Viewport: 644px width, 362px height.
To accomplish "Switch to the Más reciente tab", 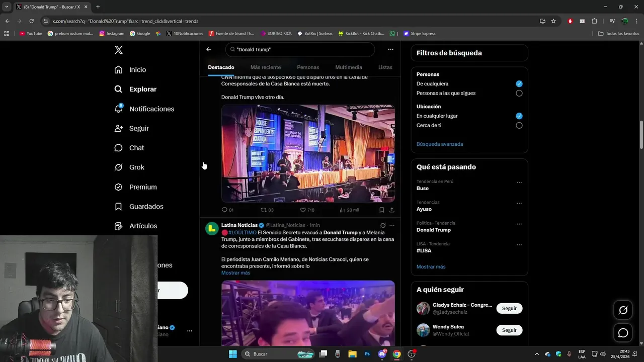I will pos(266,67).
